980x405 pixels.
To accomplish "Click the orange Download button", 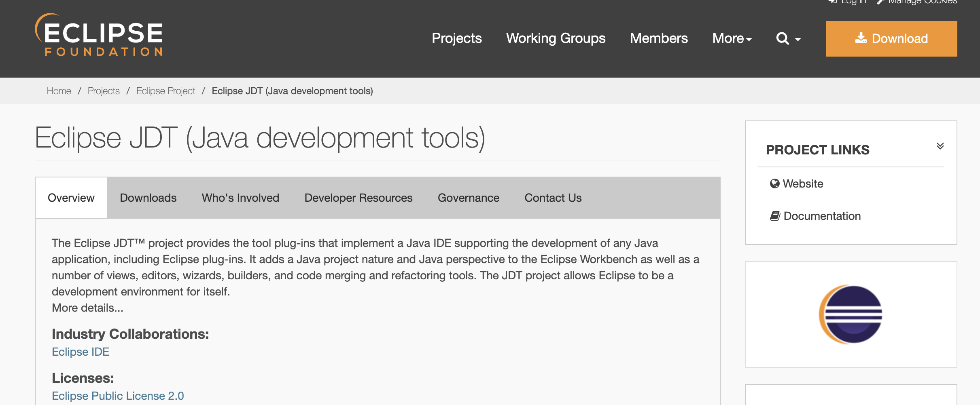I will coord(891,39).
